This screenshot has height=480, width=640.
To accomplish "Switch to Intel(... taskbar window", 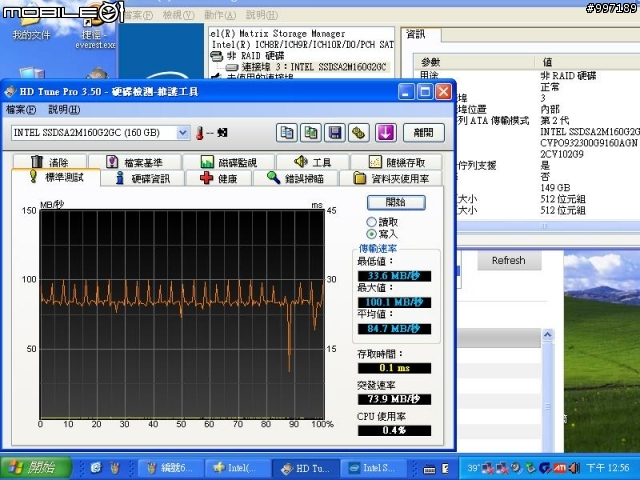I will 237,468.
